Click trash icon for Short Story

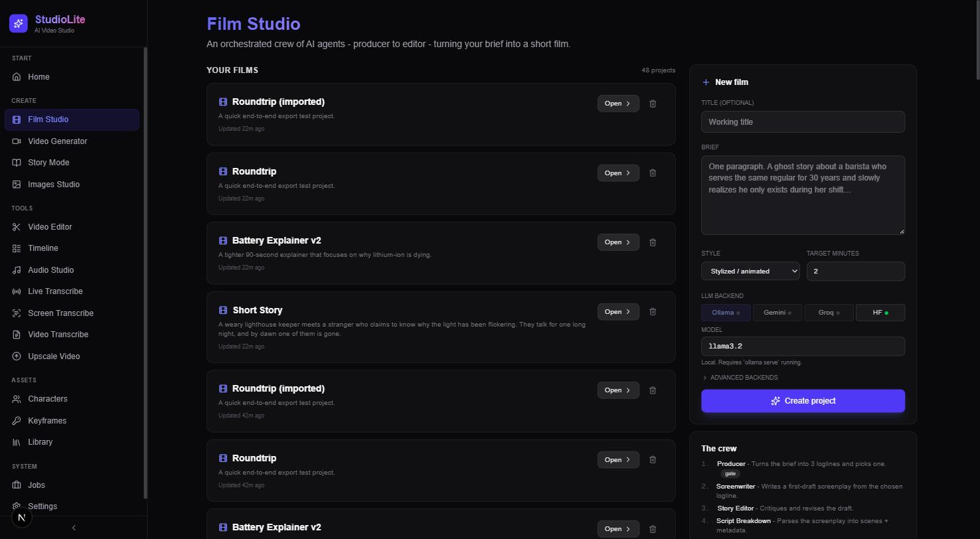(653, 312)
